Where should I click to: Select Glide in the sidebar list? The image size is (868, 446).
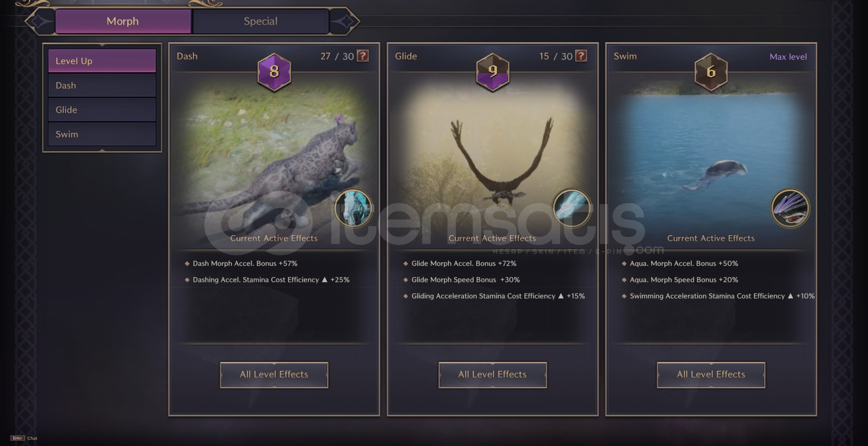pyautogui.click(x=102, y=110)
